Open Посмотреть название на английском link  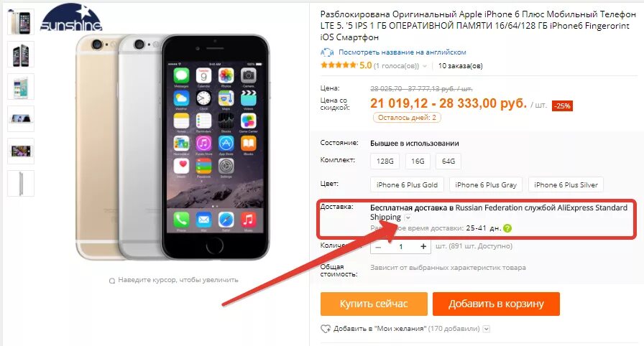[402, 52]
